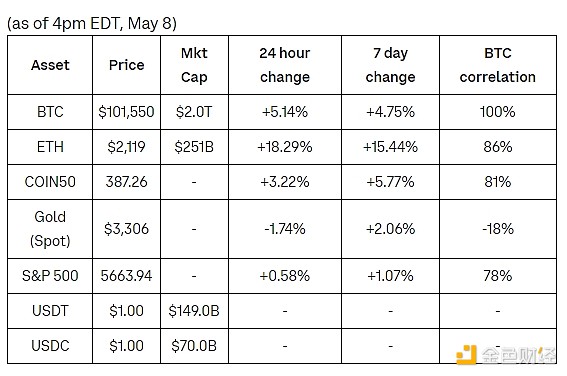Click the S&P 500 asset name

coord(50,276)
